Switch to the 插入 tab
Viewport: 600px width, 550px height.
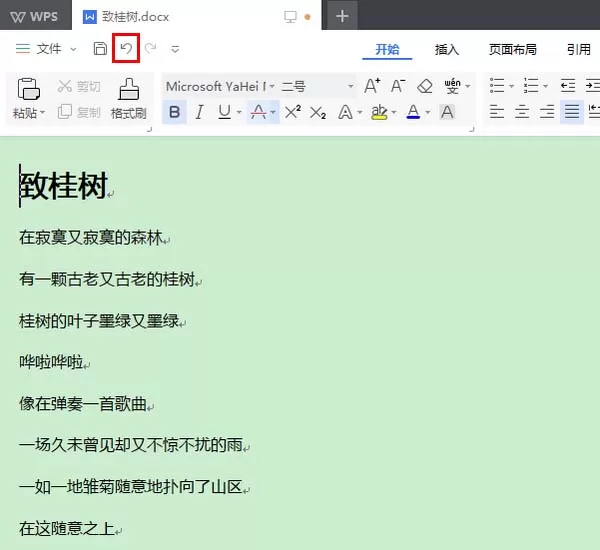click(x=447, y=49)
